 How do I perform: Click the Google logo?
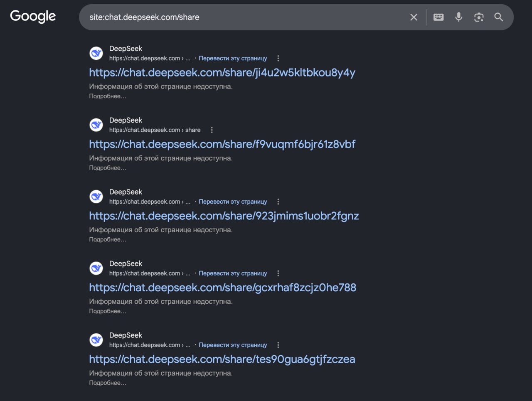[x=33, y=17]
